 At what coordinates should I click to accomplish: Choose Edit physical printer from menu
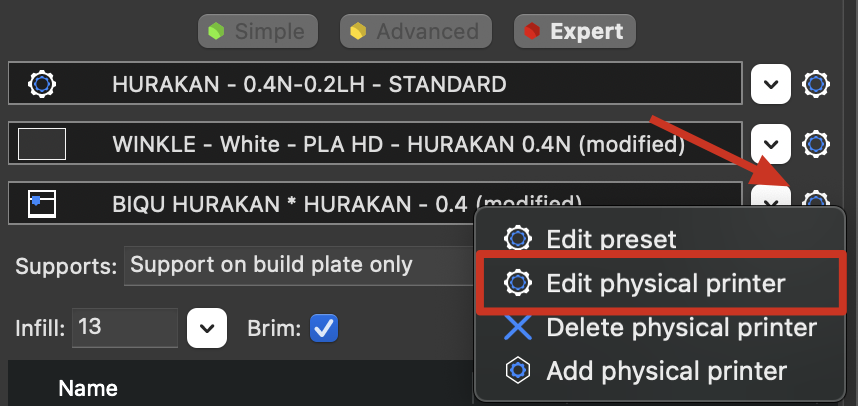tap(665, 283)
